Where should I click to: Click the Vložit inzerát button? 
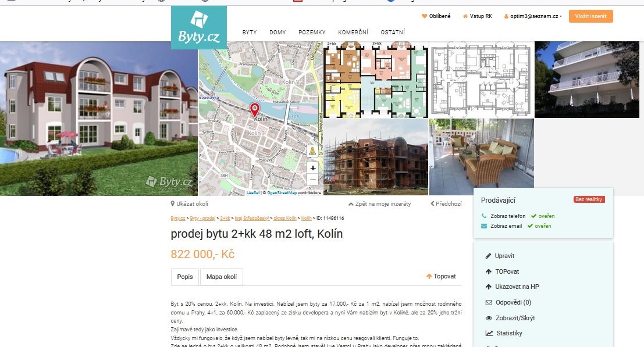click(x=590, y=16)
